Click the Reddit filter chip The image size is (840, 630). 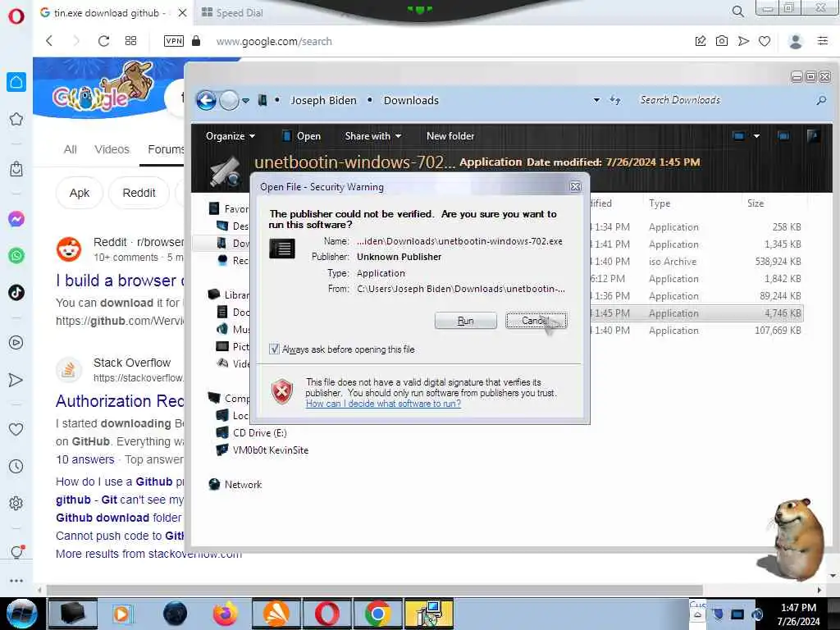(x=139, y=193)
